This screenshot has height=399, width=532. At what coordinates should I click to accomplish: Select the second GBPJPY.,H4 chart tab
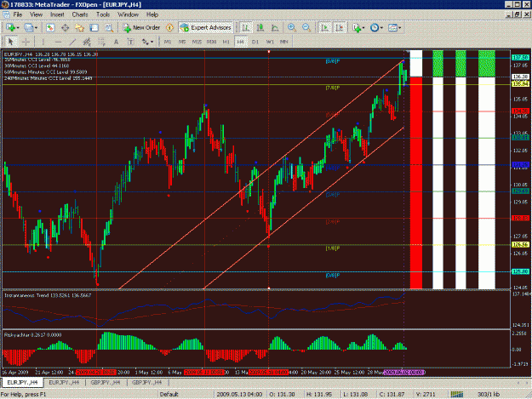pos(146,382)
